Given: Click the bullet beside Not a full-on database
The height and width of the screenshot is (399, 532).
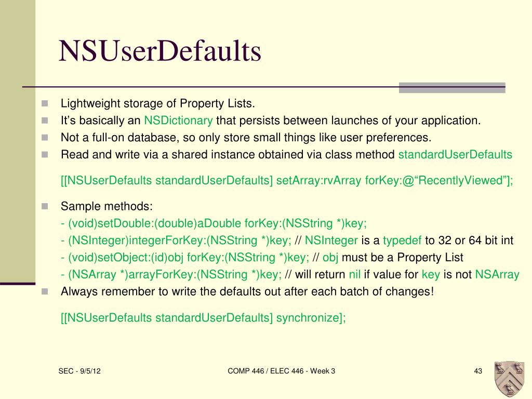Looking at the screenshot, I should coord(45,137).
